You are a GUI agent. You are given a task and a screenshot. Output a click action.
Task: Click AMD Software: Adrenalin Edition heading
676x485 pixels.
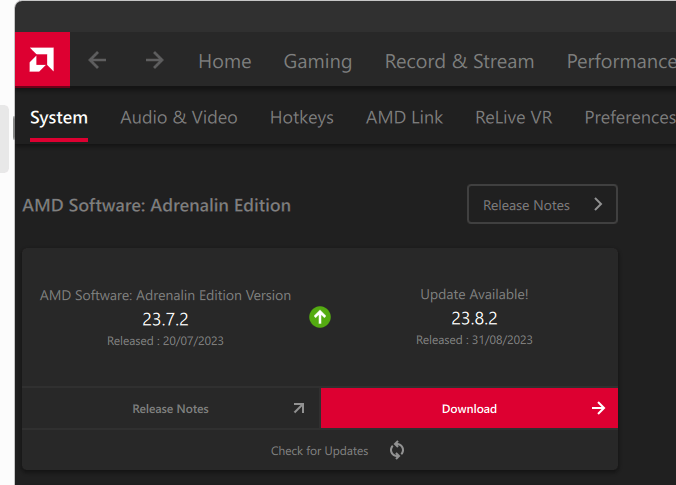pyautogui.click(x=157, y=206)
